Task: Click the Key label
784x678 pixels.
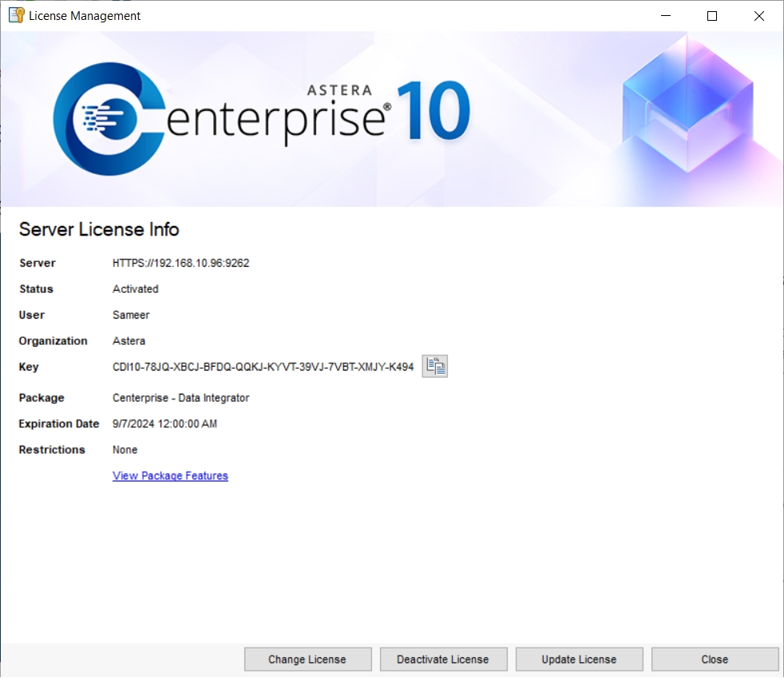Action: point(29,367)
